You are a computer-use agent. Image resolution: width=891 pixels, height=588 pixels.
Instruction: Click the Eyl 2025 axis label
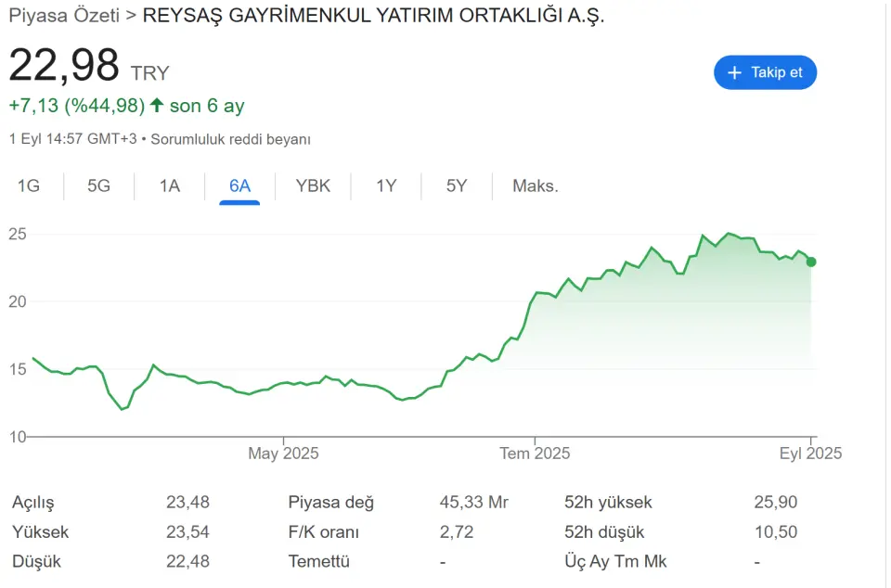coord(810,453)
